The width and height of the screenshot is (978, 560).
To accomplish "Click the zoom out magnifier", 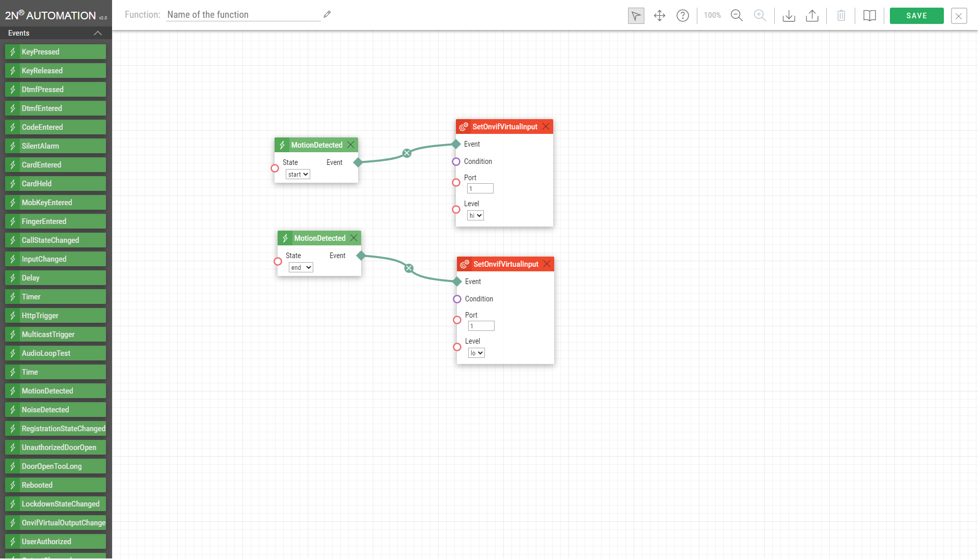I will tap(737, 16).
